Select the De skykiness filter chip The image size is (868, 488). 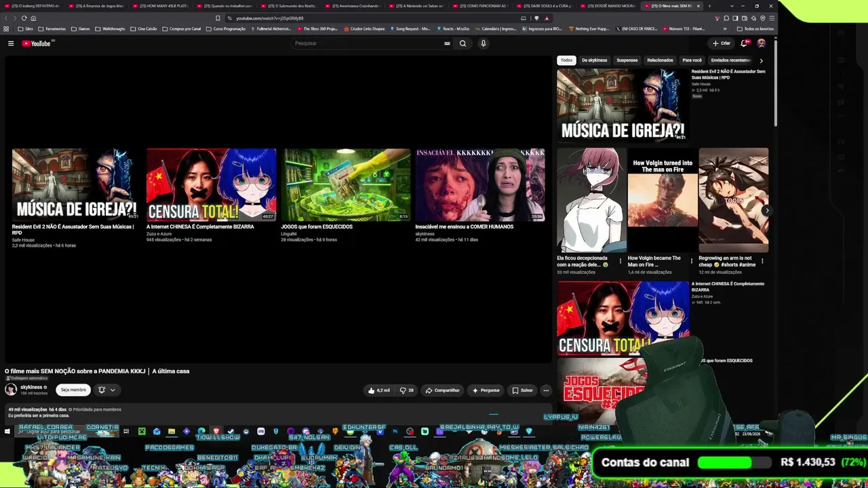(595, 60)
